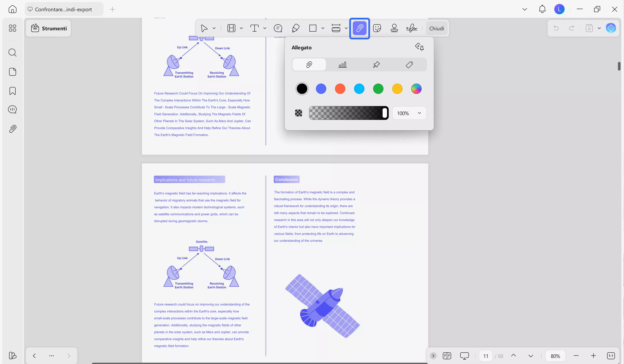Open the bookmarks panel in sidebar

(12, 91)
